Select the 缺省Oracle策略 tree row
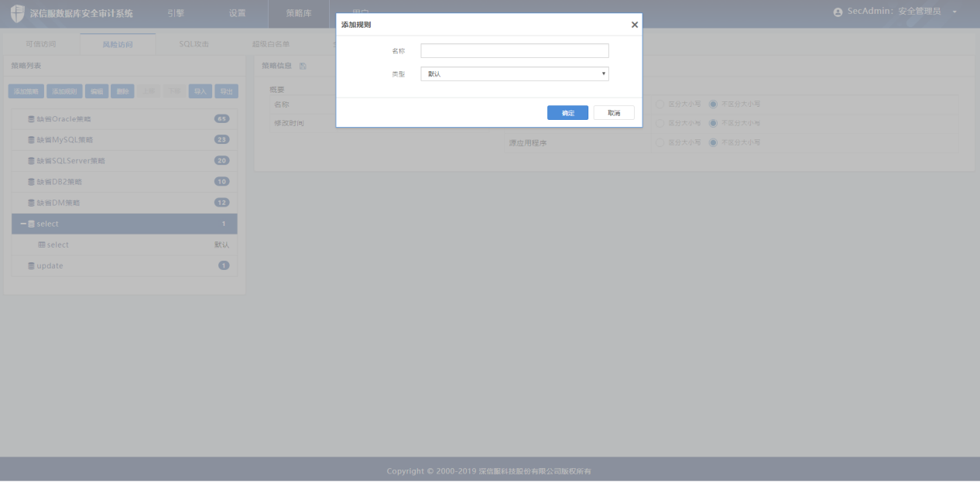The width and height of the screenshot is (980, 482). tap(125, 119)
